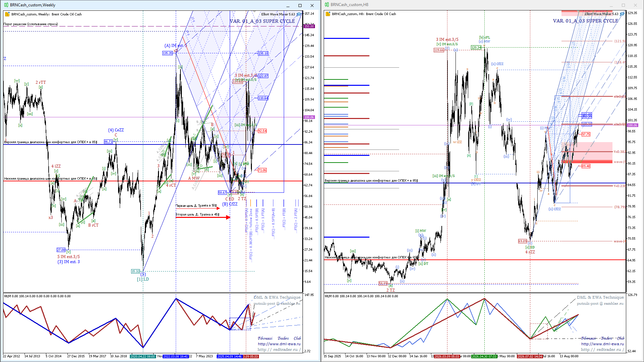Click the 100.06 current price label on Weekly chart
This screenshot has width=644, height=362.
pos(309,117)
